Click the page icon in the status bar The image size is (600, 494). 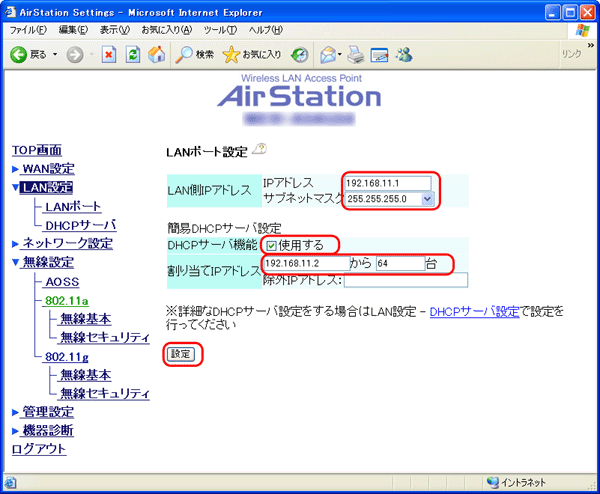[10, 483]
